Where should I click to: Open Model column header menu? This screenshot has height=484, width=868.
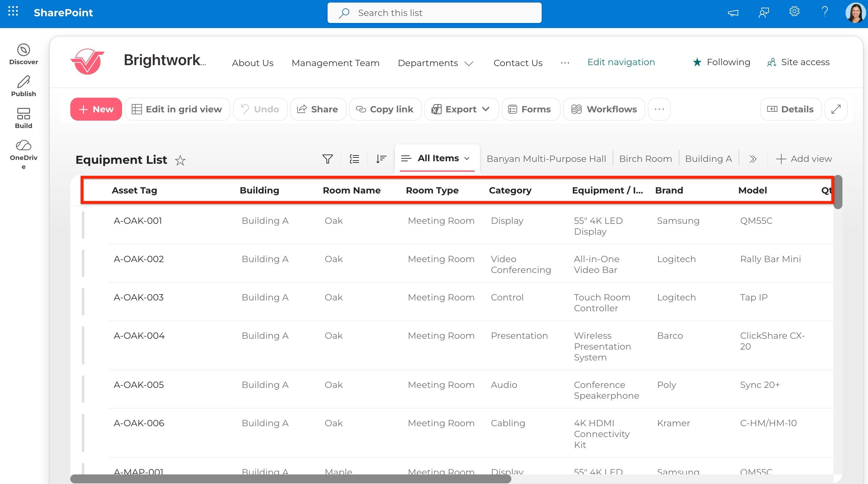[752, 190]
